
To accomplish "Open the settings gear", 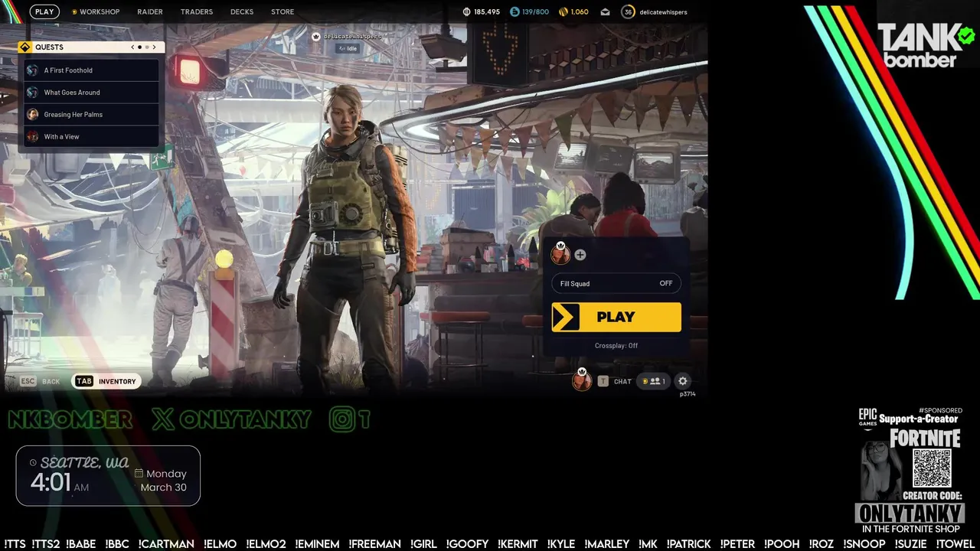I will click(x=683, y=381).
